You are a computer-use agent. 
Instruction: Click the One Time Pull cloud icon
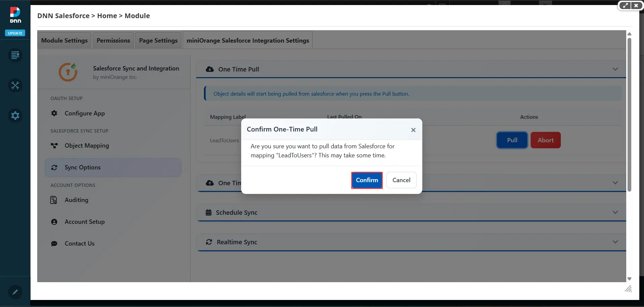(x=210, y=69)
